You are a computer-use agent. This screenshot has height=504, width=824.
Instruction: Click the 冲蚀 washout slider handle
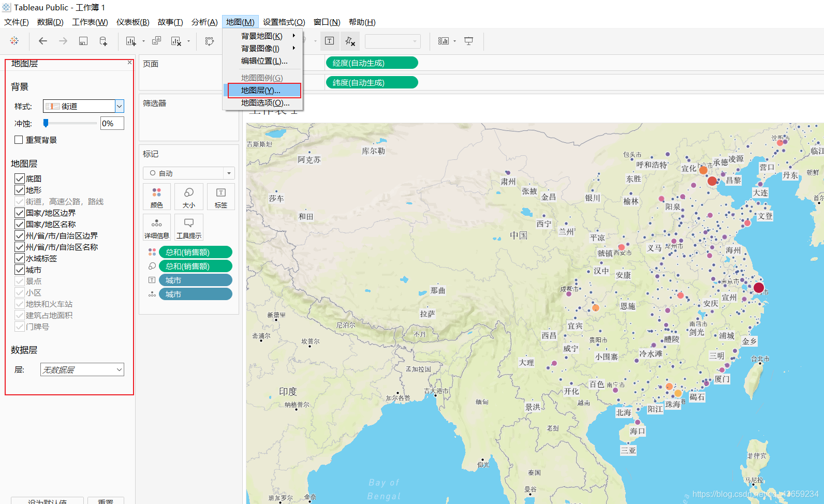point(46,123)
